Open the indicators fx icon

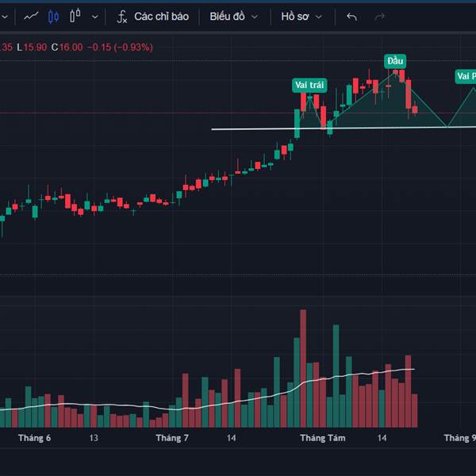tap(122, 17)
